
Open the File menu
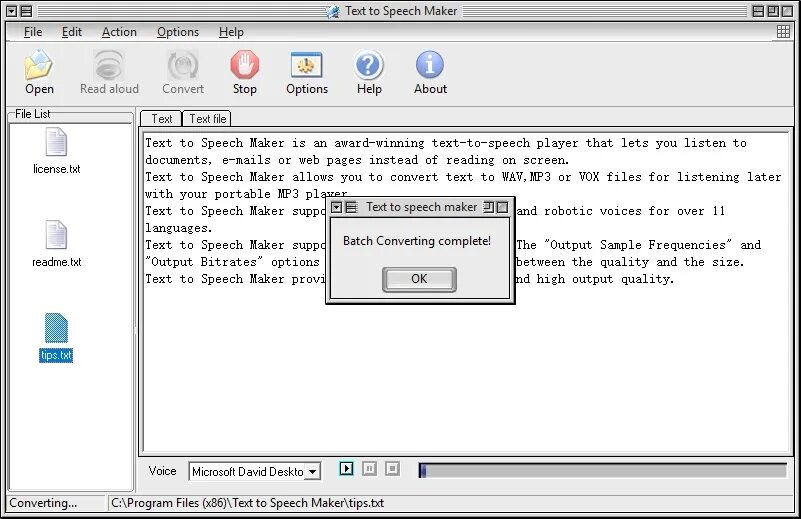point(33,32)
